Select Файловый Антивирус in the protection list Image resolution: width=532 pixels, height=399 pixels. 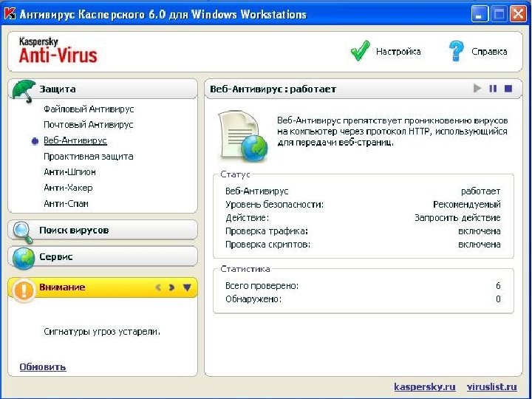point(89,109)
